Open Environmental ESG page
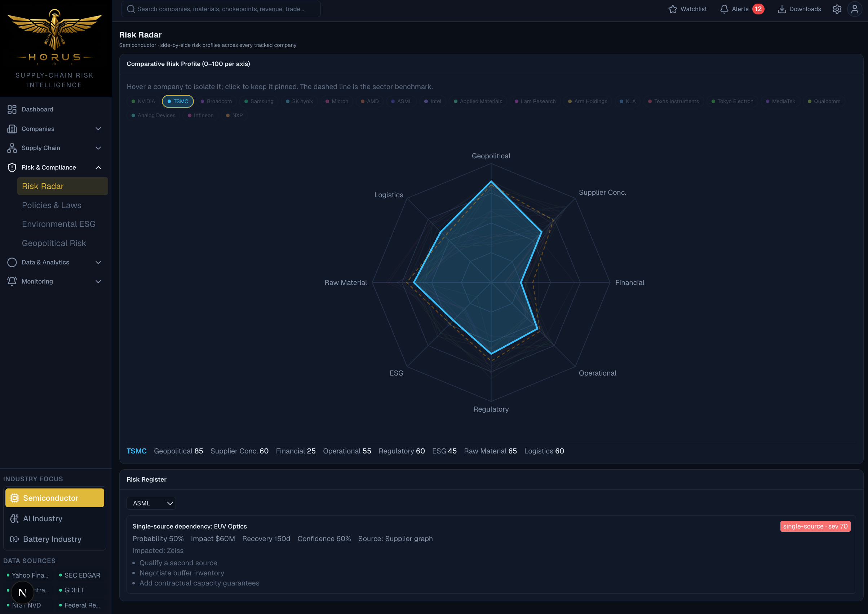The width and height of the screenshot is (868, 614). [63, 224]
